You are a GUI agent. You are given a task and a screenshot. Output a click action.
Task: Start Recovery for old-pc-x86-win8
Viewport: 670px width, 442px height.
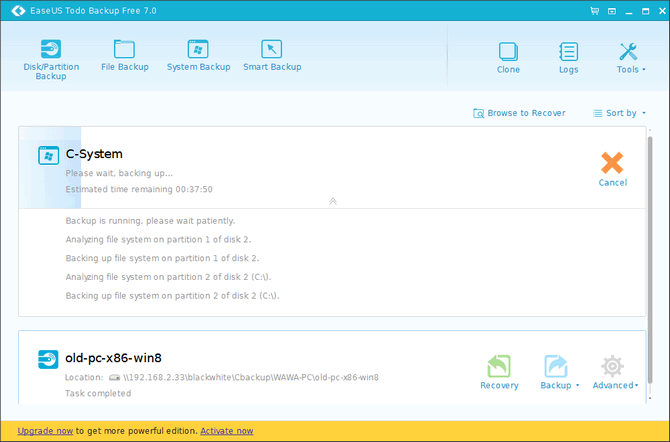(499, 372)
